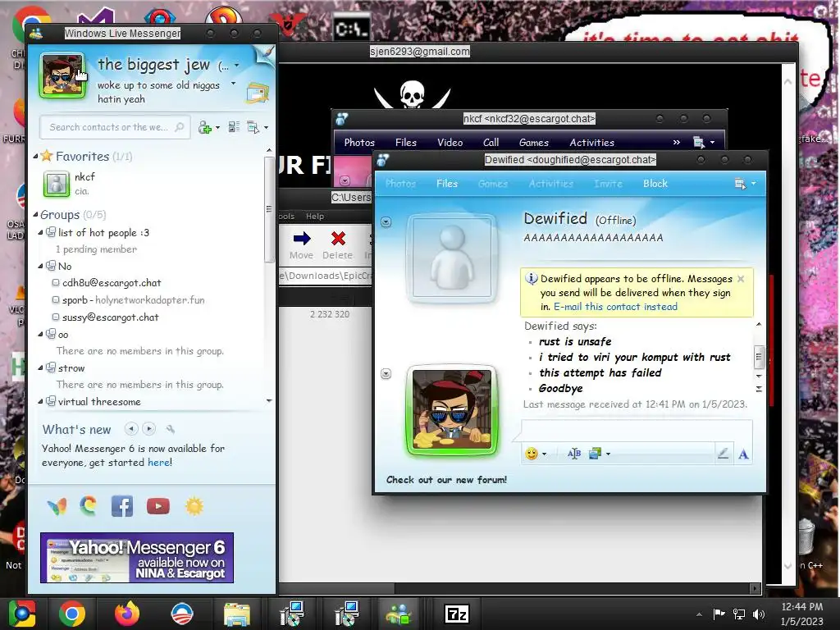This screenshot has width=840, height=630.
Task: Click the What's new wrench settings icon
Action: pos(171,428)
